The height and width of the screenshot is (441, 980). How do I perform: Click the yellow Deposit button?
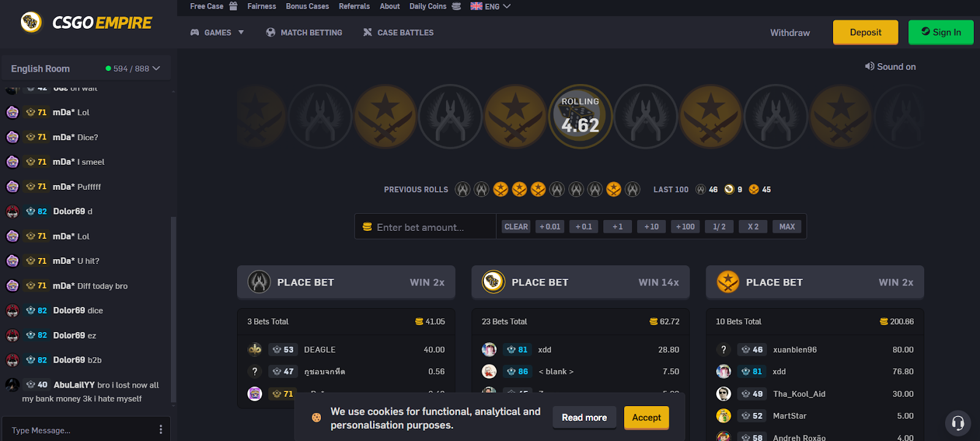click(865, 32)
